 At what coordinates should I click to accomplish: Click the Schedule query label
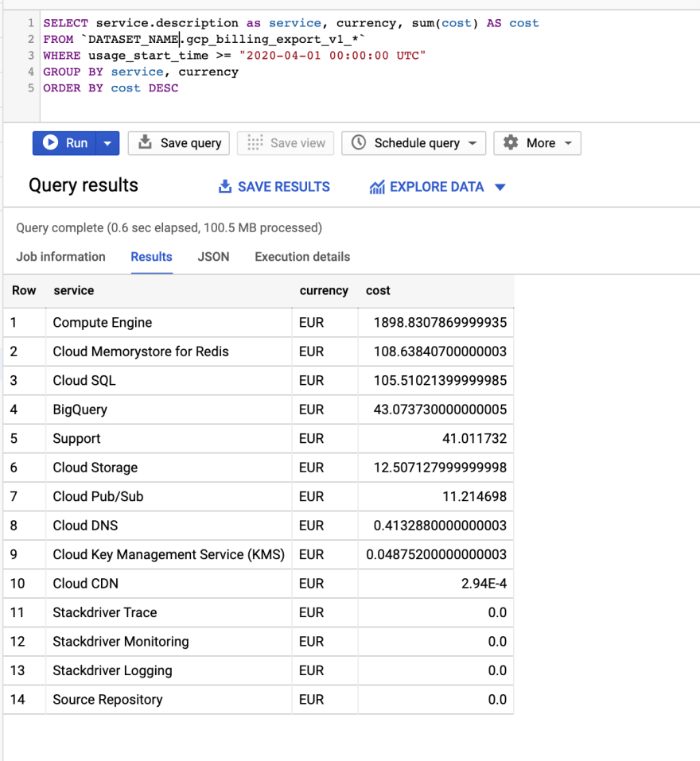[417, 143]
